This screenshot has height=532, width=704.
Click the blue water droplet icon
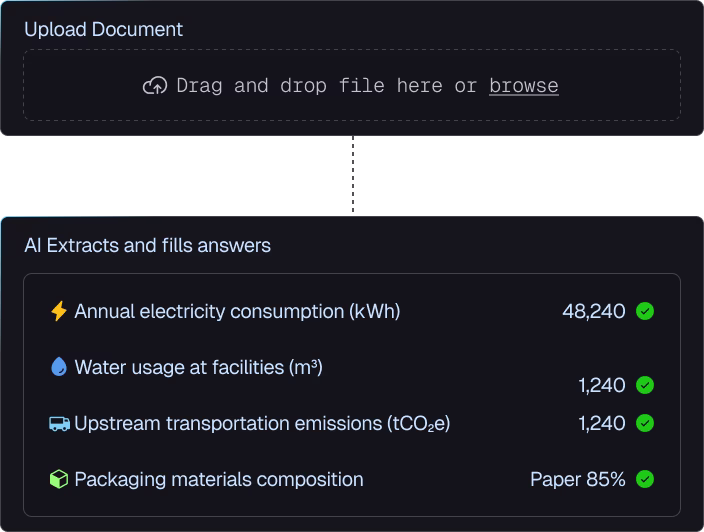pyautogui.click(x=59, y=366)
